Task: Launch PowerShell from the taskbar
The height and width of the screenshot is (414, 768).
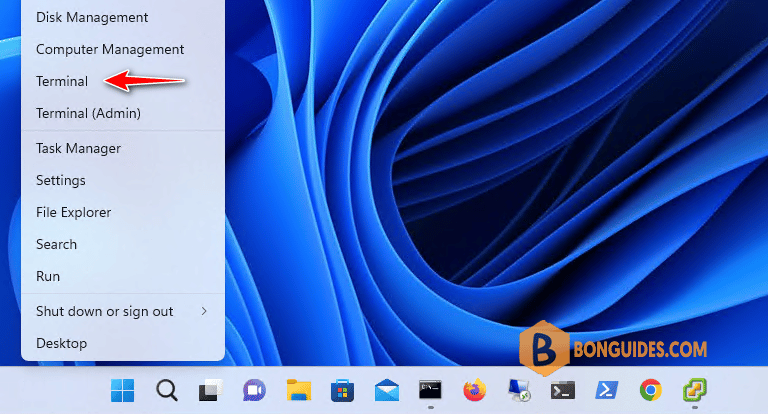Action: pos(606,390)
